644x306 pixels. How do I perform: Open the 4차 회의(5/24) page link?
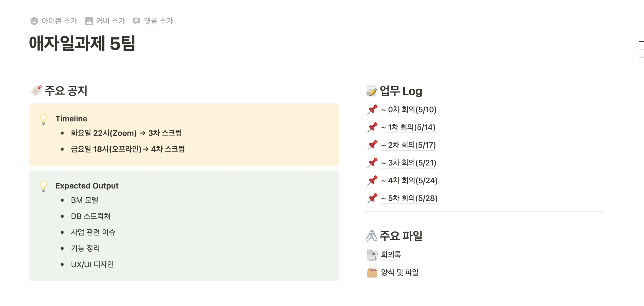pos(409,180)
